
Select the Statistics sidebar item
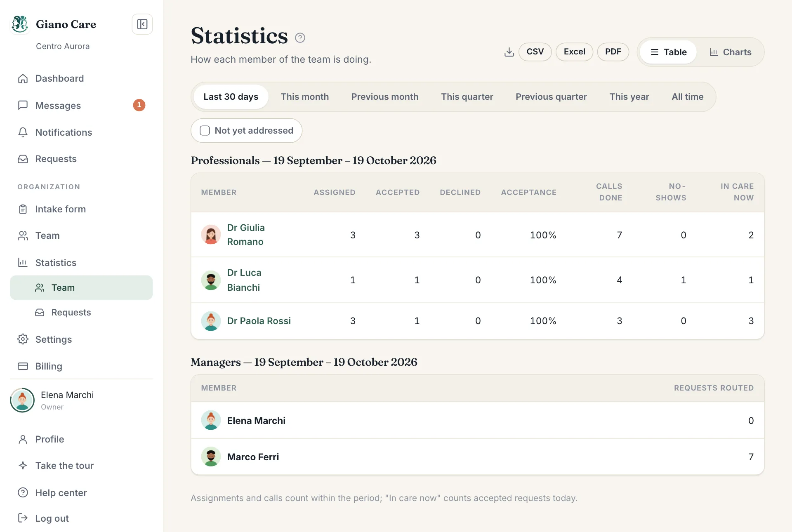(x=81, y=263)
